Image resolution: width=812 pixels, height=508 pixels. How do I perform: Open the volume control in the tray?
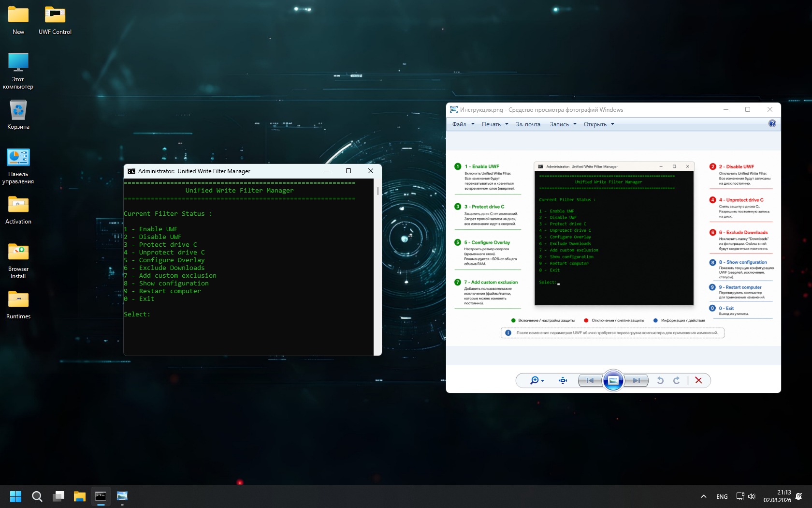point(752,496)
